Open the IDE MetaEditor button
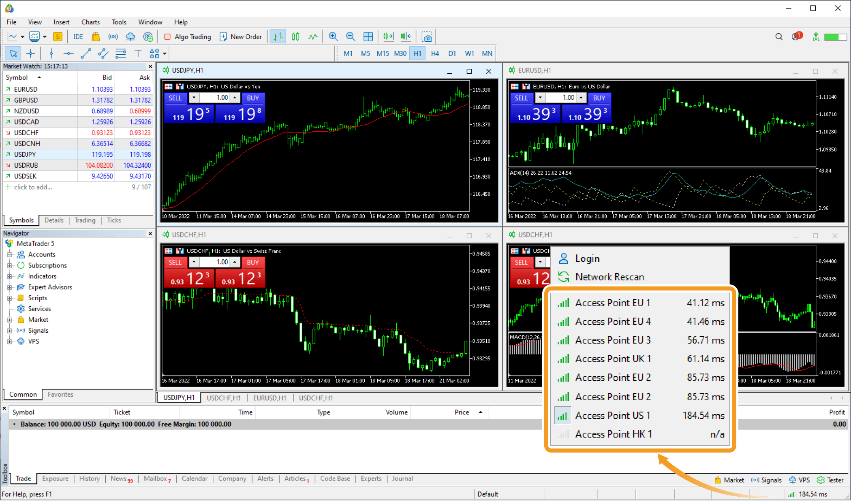 (78, 37)
